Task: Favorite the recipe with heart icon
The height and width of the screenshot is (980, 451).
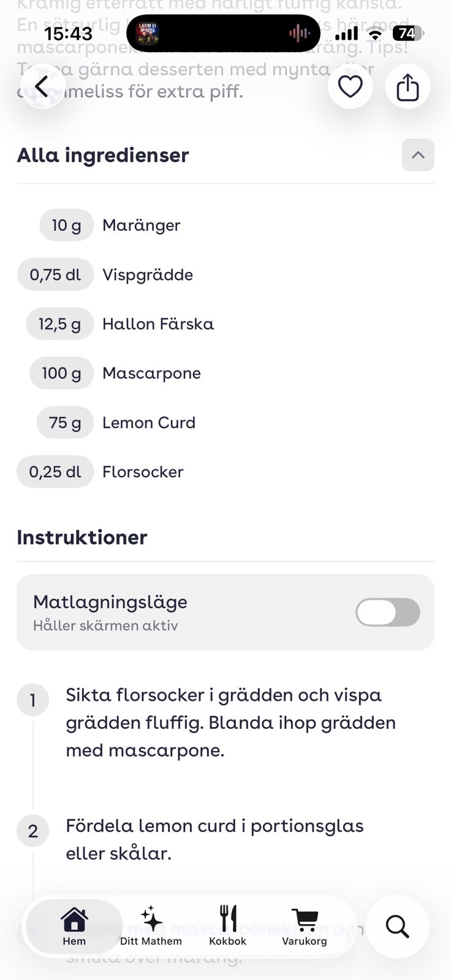Action: [350, 86]
